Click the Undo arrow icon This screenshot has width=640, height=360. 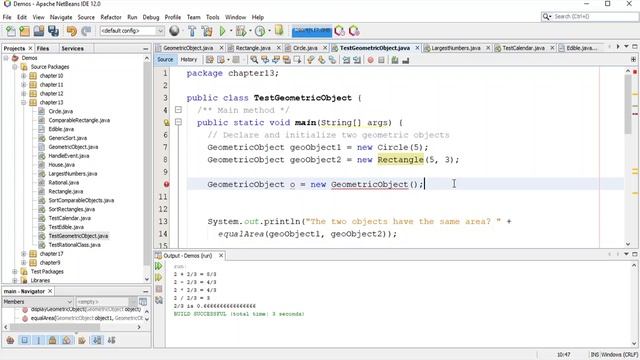(x=72, y=31)
